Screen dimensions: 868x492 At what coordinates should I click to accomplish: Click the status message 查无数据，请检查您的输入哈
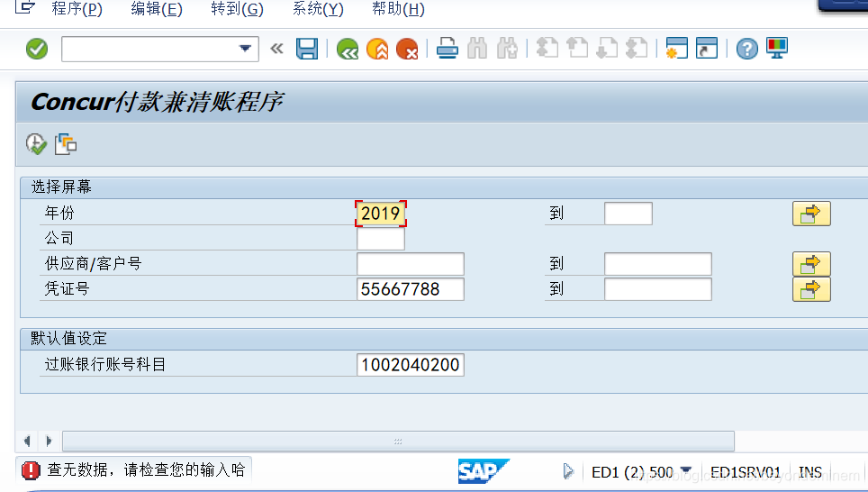point(146,469)
